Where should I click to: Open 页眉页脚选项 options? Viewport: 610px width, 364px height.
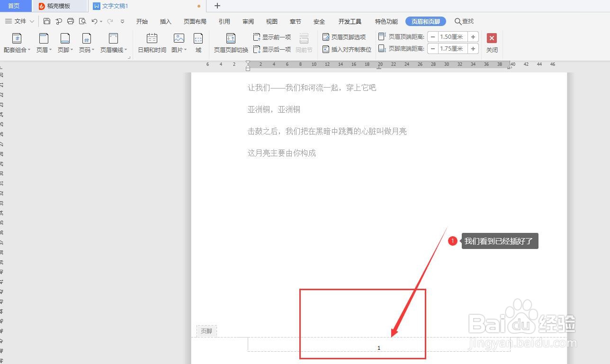click(x=344, y=37)
